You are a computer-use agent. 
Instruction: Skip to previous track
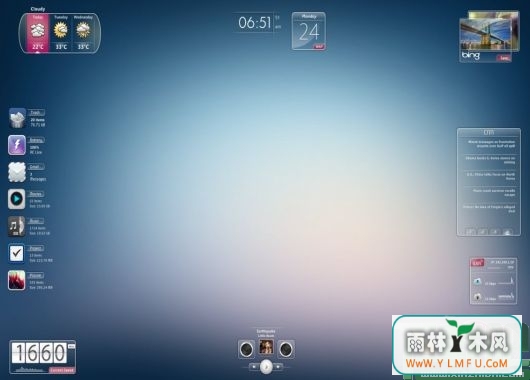[x=254, y=366]
